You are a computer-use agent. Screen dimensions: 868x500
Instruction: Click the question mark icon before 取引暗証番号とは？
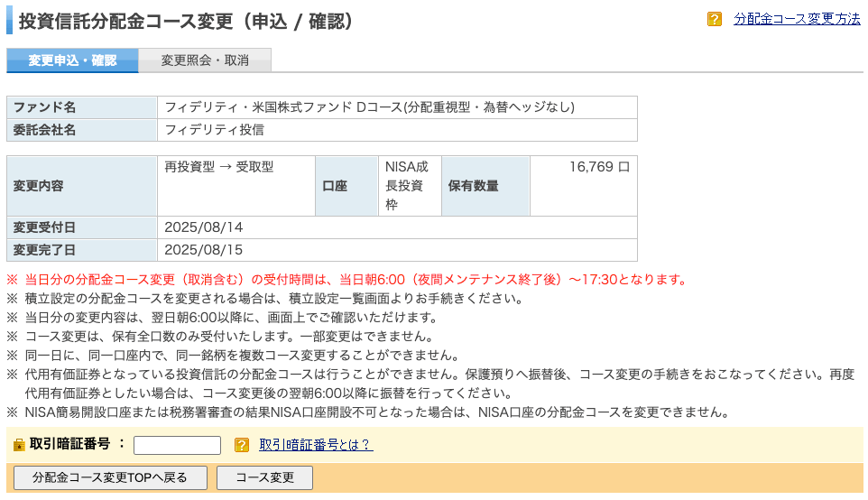(242, 445)
